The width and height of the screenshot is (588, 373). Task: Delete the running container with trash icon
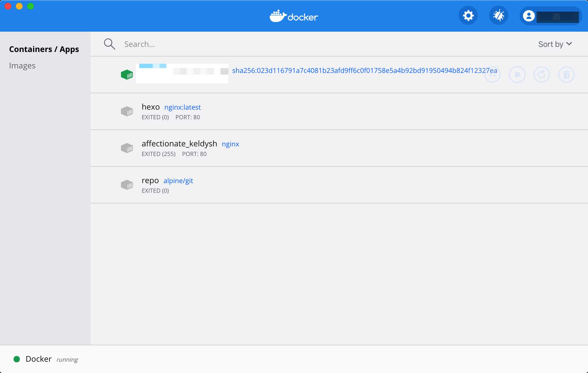coord(567,75)
